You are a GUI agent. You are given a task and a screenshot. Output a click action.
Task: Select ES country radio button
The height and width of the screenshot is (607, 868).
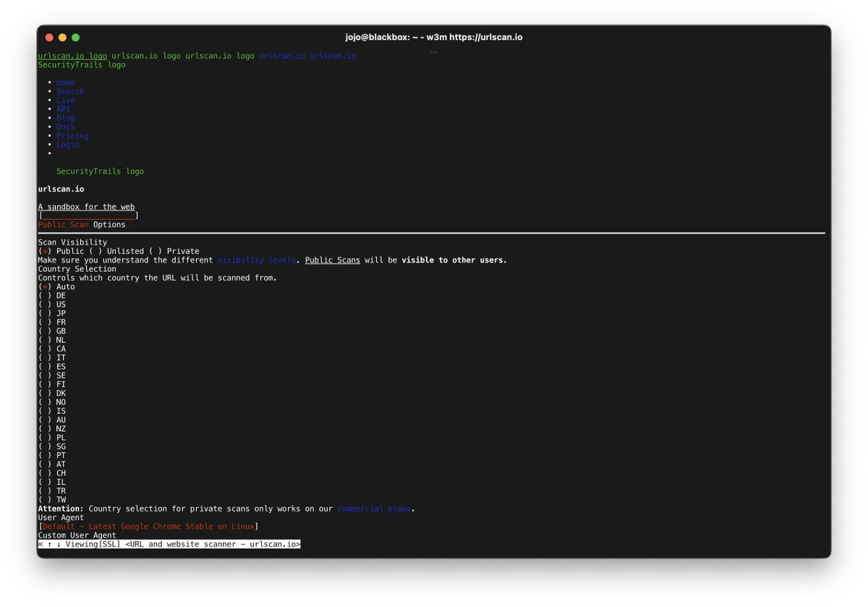(45, 366)
